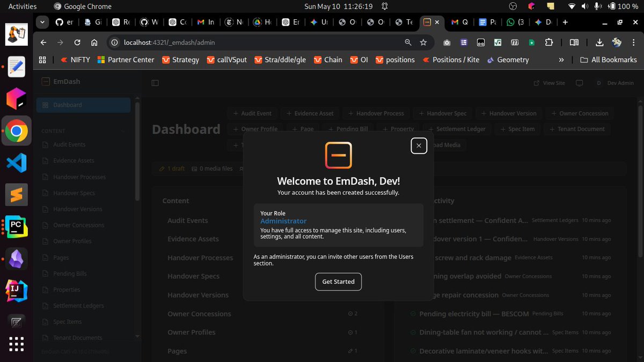This screenshot has width=644, height=362.
Task: Switch to the Google Docs 'Pa' tab
Action: [487, 22]
